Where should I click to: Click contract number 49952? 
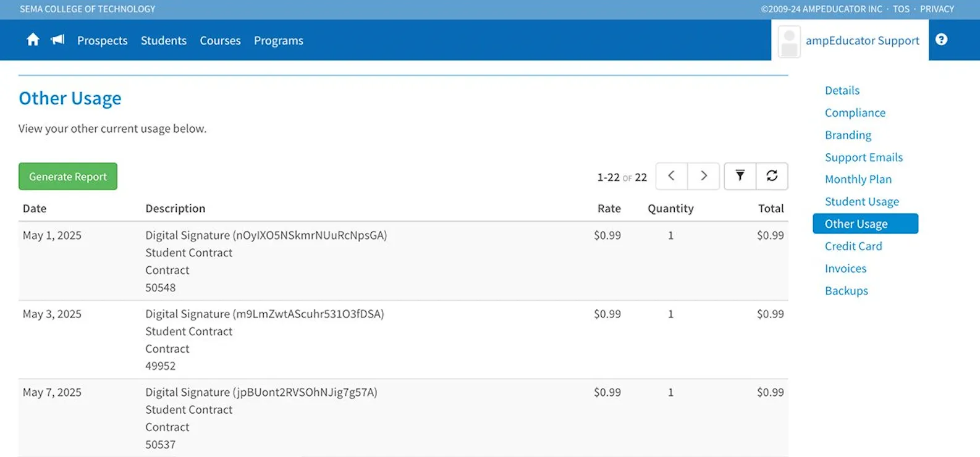pos(161,366)
